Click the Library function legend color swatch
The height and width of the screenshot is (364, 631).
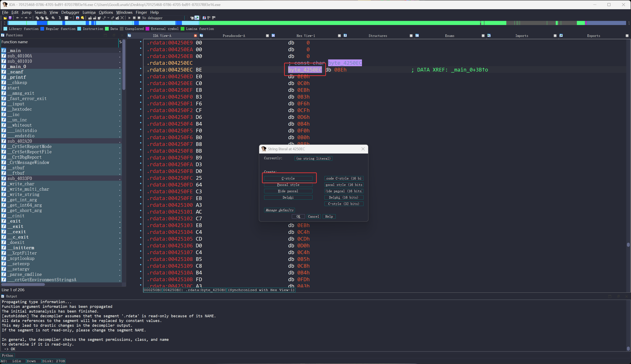5,29
